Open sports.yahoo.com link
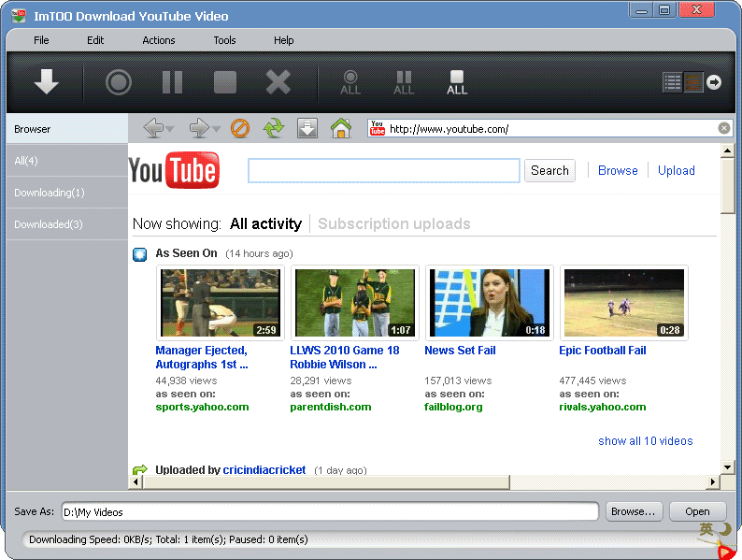 click(x=202, y=407)
